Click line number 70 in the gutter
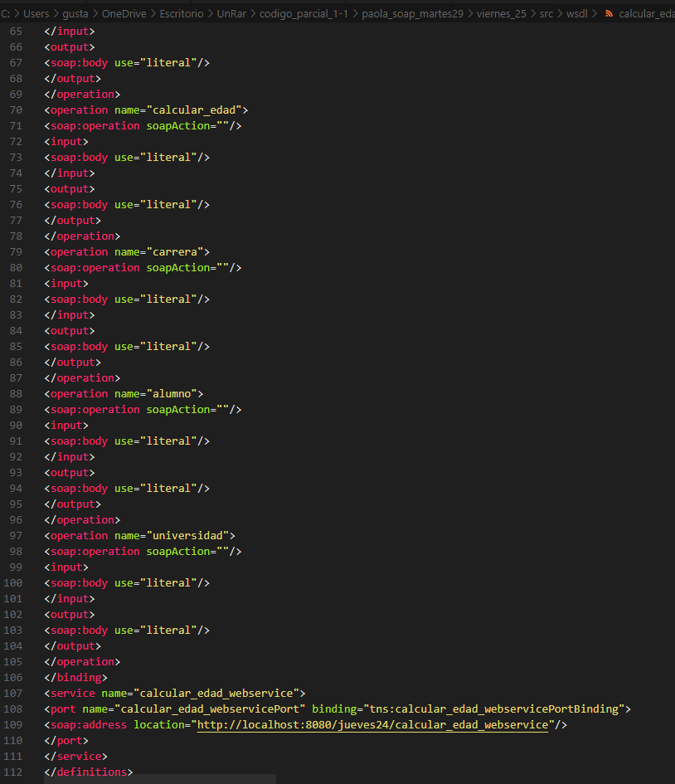 15,110
